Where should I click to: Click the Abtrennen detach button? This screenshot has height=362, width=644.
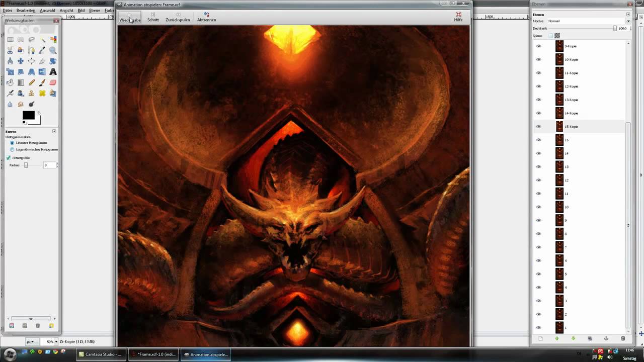tap(206, 17)
